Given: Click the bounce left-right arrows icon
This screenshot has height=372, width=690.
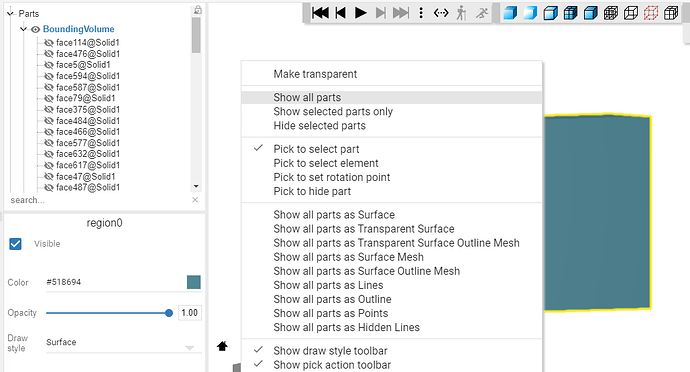Looking at the screenshot, I should point(441,13).
